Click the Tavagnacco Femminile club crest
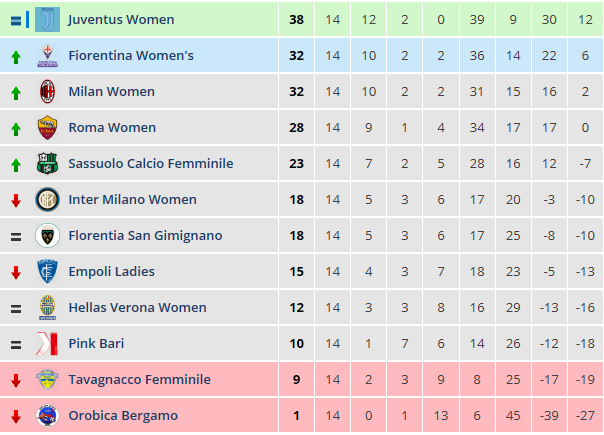The width and height of the screenshot is (604, 435). pos(47,380)
